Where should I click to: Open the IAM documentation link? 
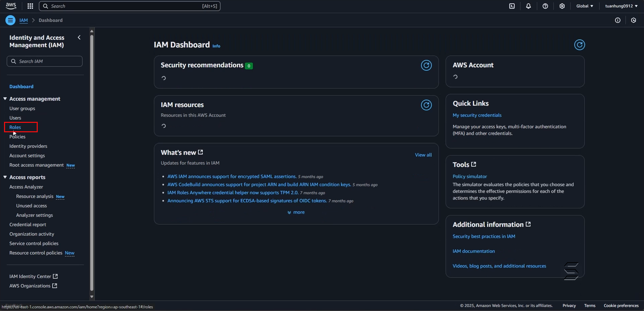click(x=474, y=251)
